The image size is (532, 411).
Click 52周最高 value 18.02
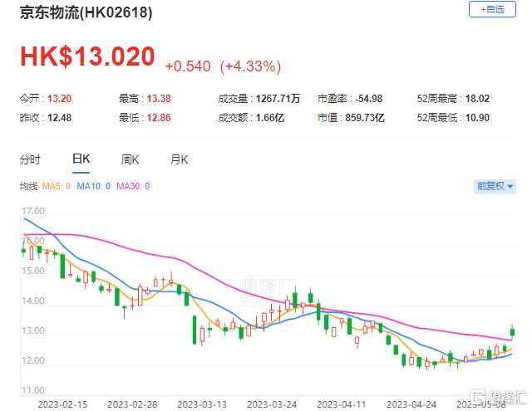[477, 99]
